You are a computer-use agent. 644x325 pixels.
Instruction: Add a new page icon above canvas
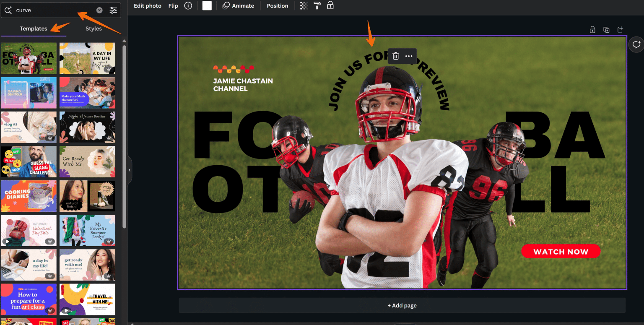pyautogui.click(x=620, y=30)
